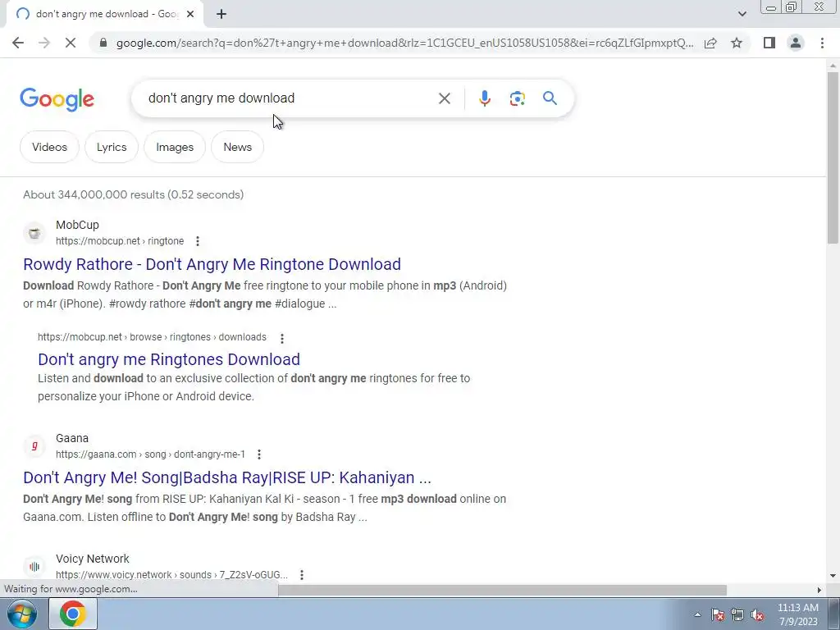Filter results by Images

175,147
